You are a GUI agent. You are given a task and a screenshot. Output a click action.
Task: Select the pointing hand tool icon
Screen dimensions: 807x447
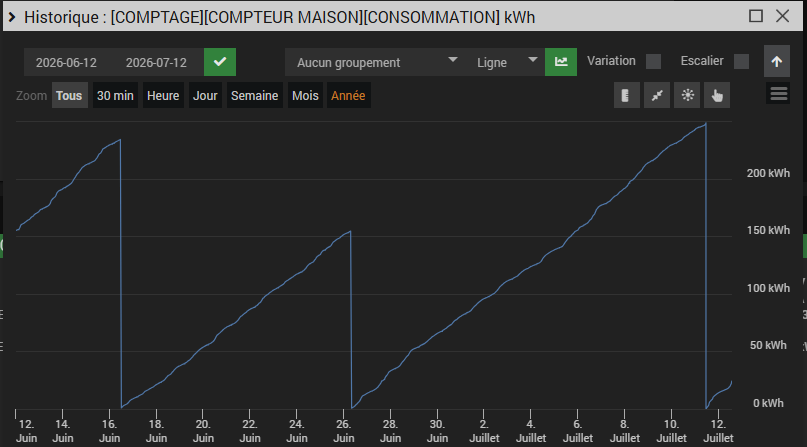click(717, 95)
